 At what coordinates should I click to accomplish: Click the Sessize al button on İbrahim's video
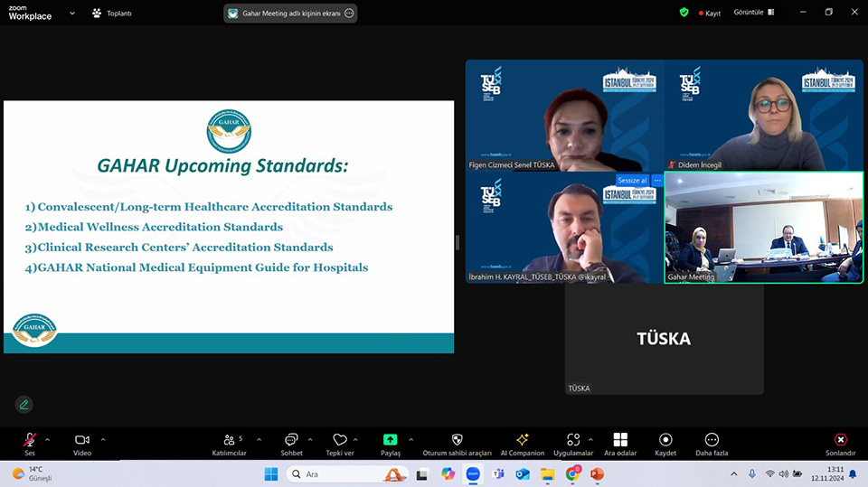click(632, 181)
